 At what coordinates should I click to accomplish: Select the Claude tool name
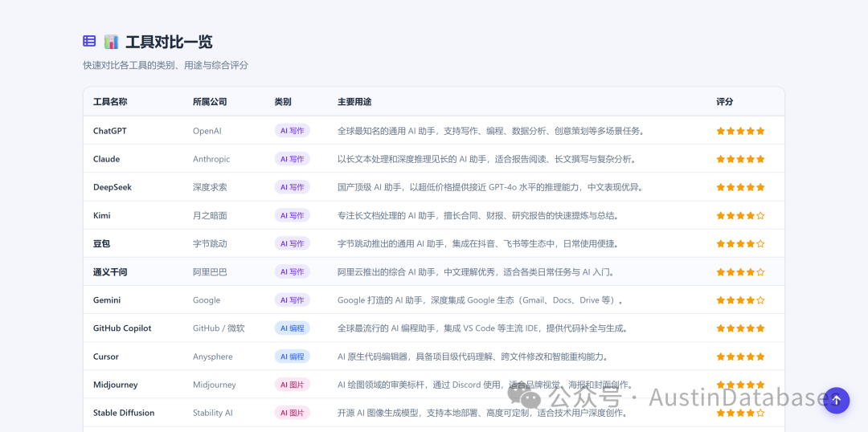(x=106, y=159)
